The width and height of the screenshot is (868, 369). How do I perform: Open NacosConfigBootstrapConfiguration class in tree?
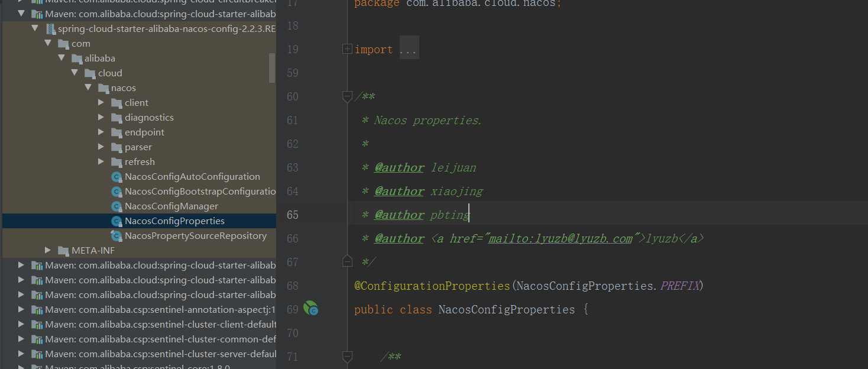click(x=200, y=192)
